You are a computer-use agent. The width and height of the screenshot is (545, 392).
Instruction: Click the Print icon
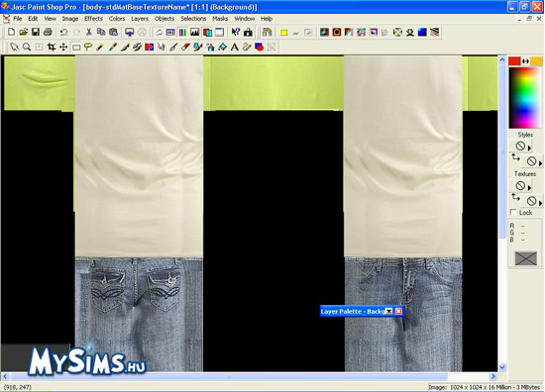click(48, 33)
